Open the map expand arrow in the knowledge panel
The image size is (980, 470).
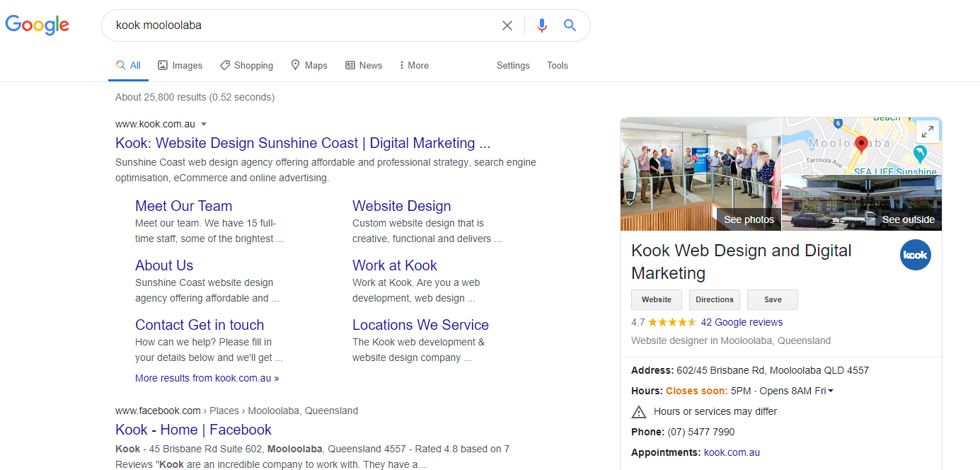pyautogui.click(x=928, y=131)
